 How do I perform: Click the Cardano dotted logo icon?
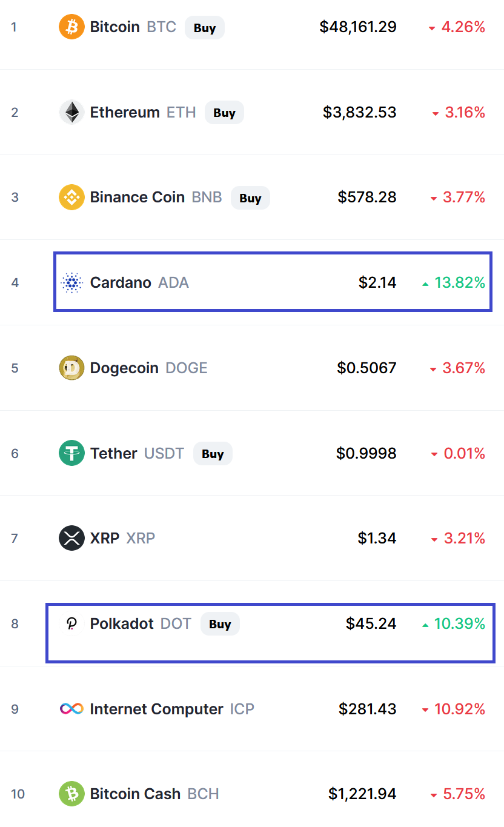(71, 283)
